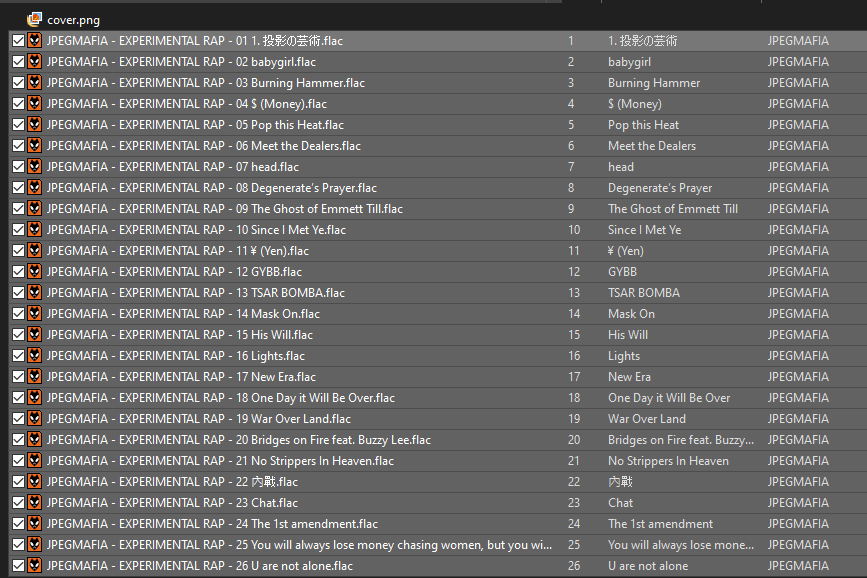Click file icon for 20 Bridges on Fire.flac
Screen dimensions: 867x578
[x=34, y=440]
